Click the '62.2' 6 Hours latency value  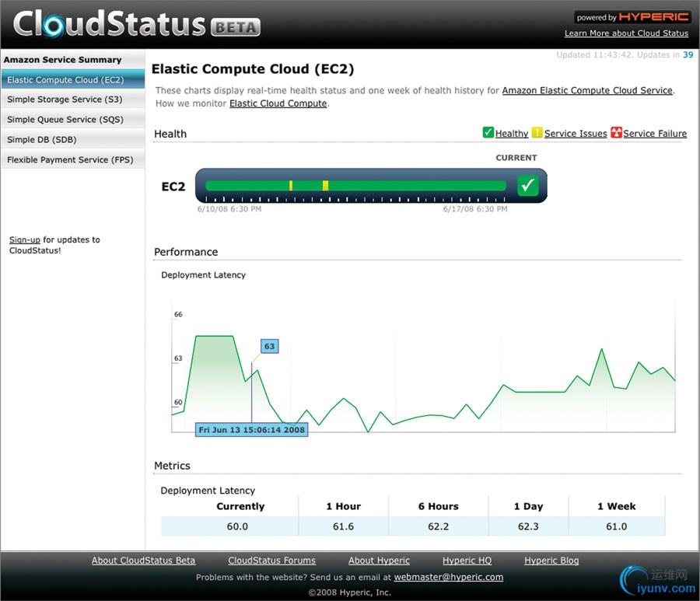438,526
